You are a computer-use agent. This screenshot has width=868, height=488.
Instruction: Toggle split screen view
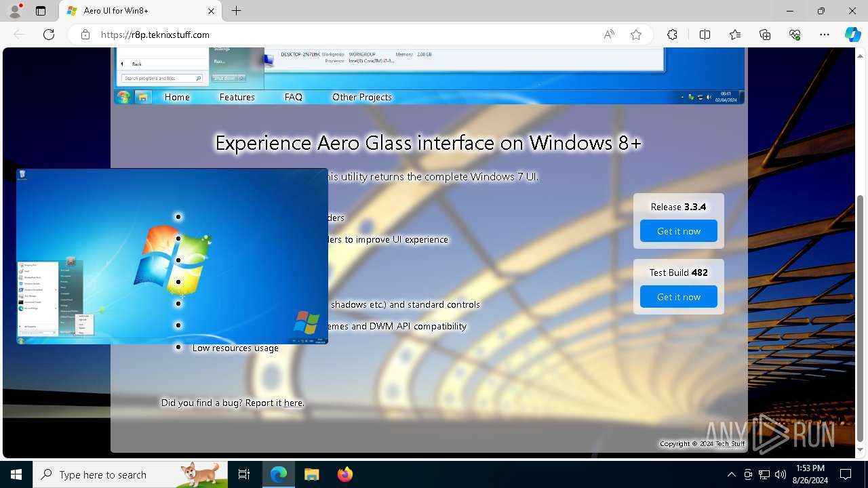click(705, 35)
